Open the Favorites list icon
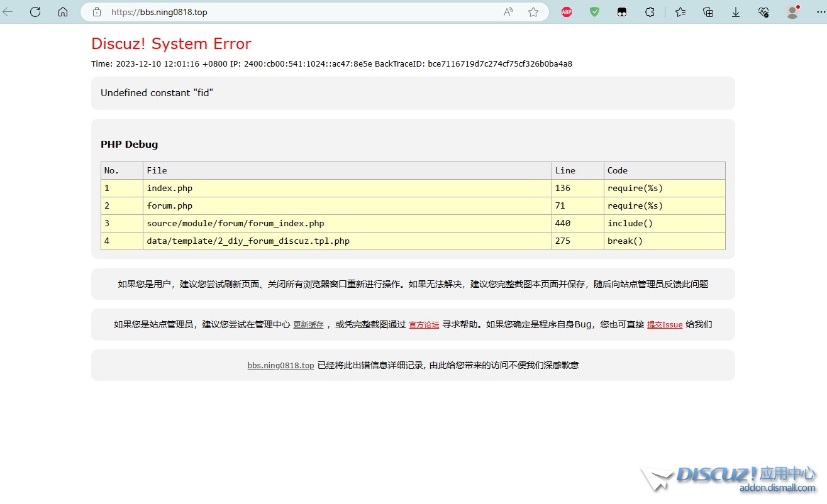This screenshot has height=504, width=827. [680, 12]
